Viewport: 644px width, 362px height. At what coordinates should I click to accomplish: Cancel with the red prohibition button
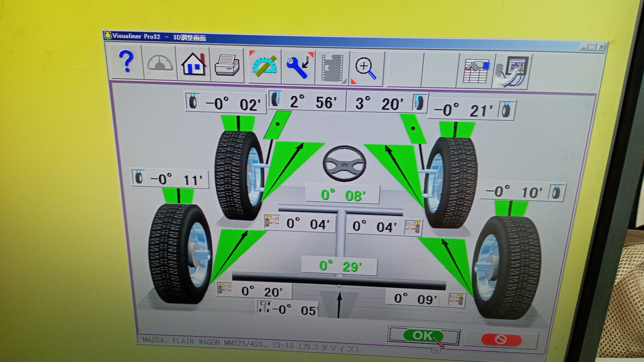(x=501, y=340)
